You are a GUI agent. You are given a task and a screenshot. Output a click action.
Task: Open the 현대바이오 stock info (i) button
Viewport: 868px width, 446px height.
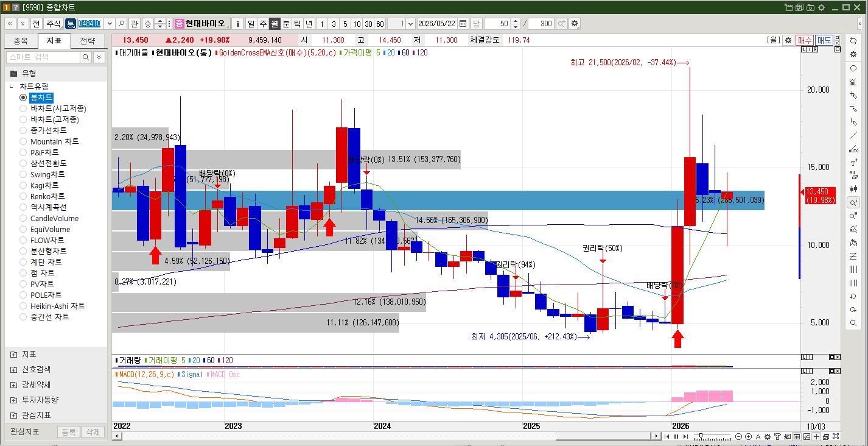tap(237, 24)
